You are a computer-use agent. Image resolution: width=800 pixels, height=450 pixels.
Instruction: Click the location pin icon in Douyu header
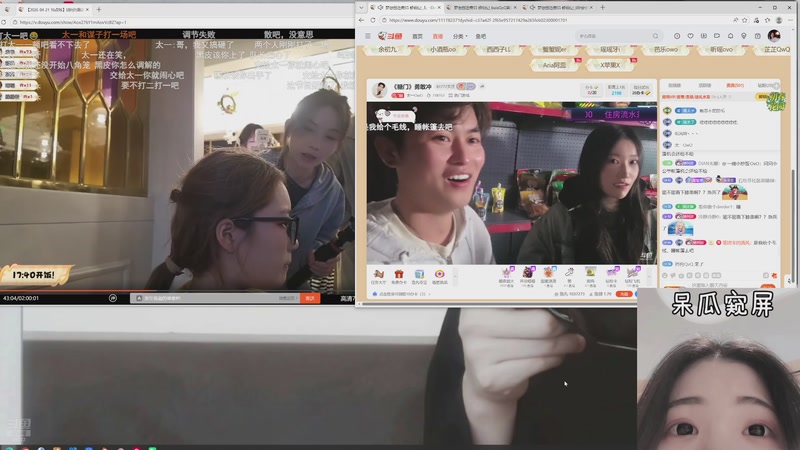pos(743,36)
